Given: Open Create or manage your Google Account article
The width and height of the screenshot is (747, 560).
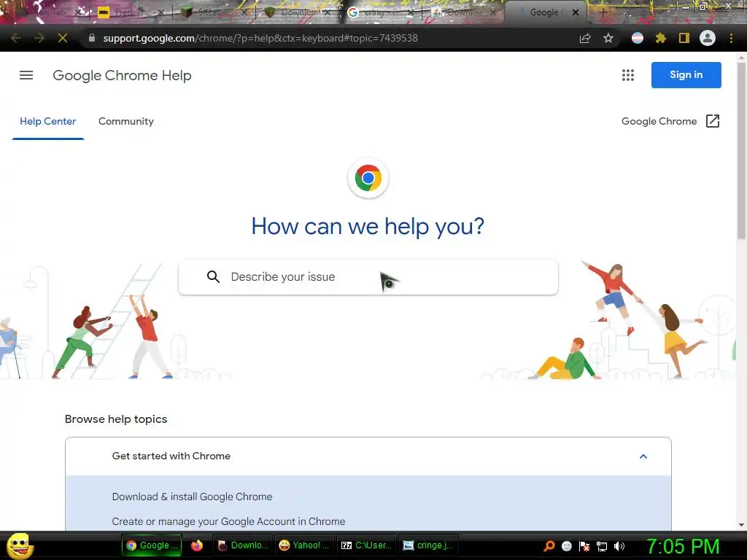Looking at the screenshot, I should pyautogui.click(x=228, y=521).
